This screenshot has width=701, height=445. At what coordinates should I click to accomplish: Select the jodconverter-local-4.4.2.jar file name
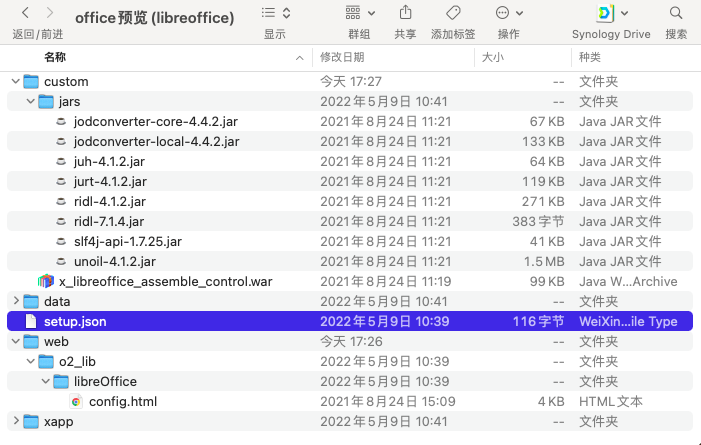(156, 142)
